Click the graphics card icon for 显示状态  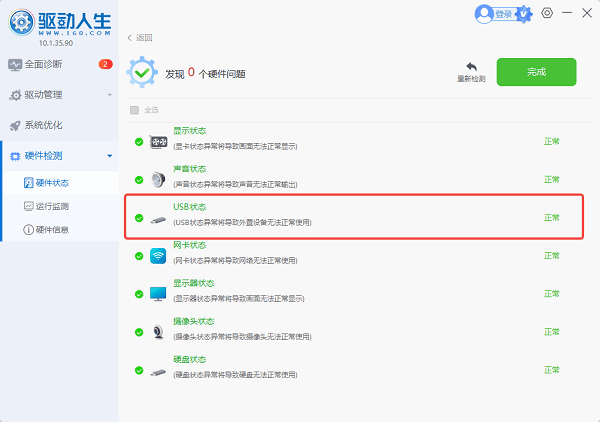tap(158, 142)
